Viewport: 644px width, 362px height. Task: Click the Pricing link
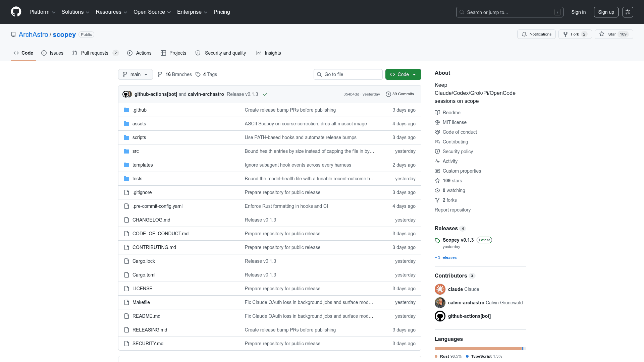[222, 12]
